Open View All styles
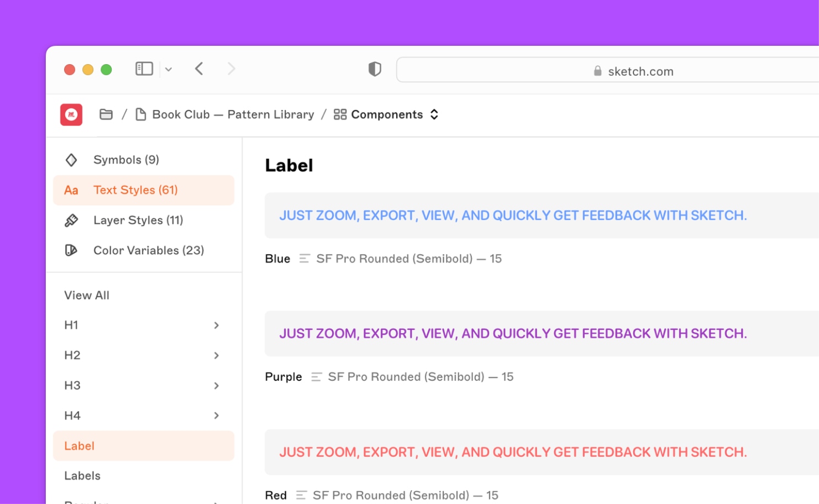Viewport: 819px width, 504px height. click(x=86, y=295)
